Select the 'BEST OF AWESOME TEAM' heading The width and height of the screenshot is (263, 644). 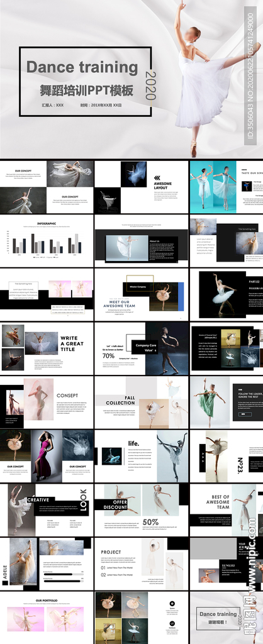click(x=218, y=502)
